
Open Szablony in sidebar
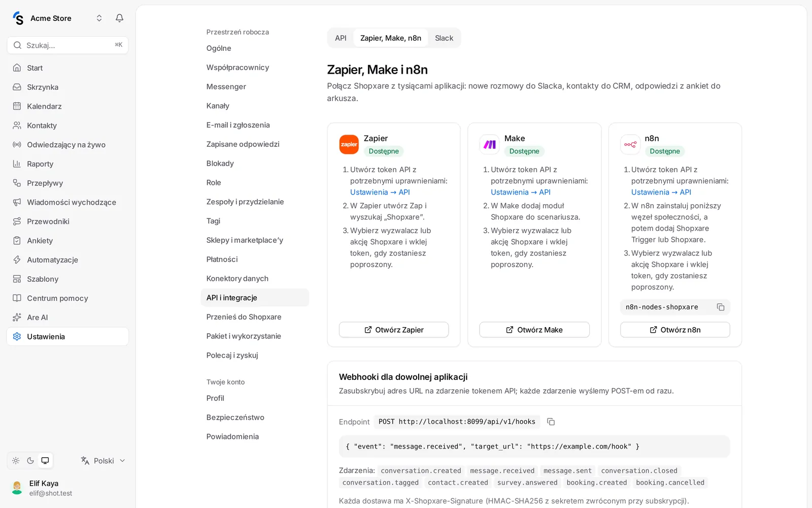pos(67,279)
